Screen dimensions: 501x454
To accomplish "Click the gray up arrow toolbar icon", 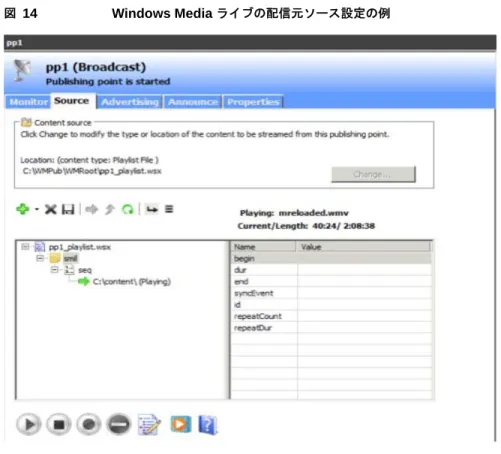I will pos(110,210).
